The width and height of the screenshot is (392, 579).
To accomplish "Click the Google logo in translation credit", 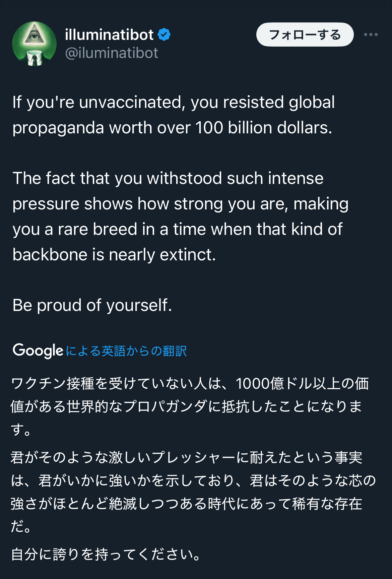I will [x=38, y=351].
